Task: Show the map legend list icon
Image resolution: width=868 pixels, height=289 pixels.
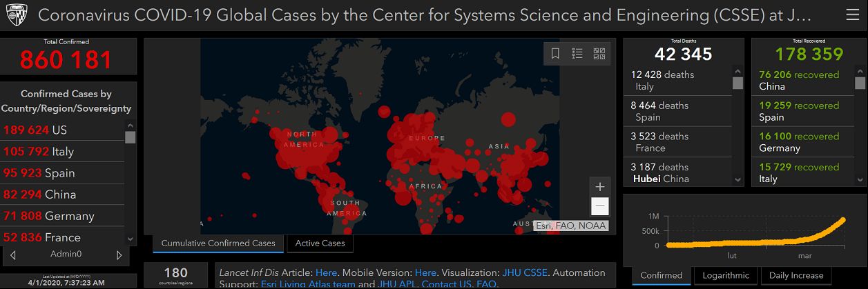Action: [577, 54]
